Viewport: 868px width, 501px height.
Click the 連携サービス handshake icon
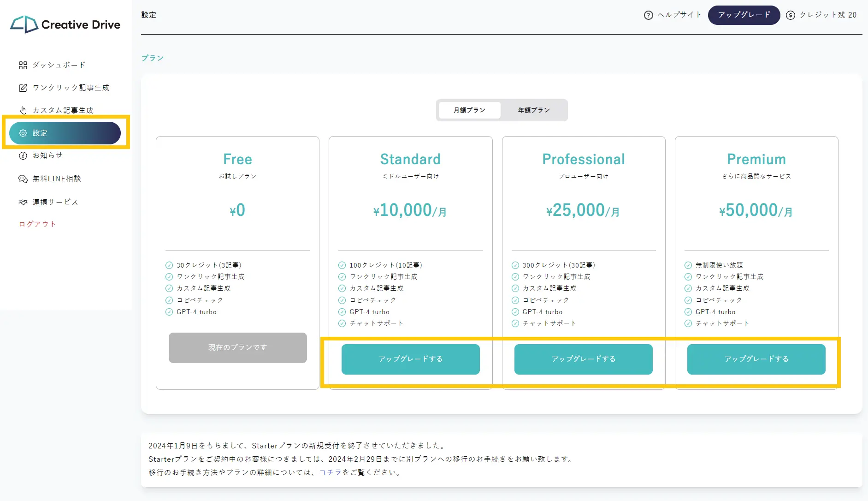tap(23, 202)
